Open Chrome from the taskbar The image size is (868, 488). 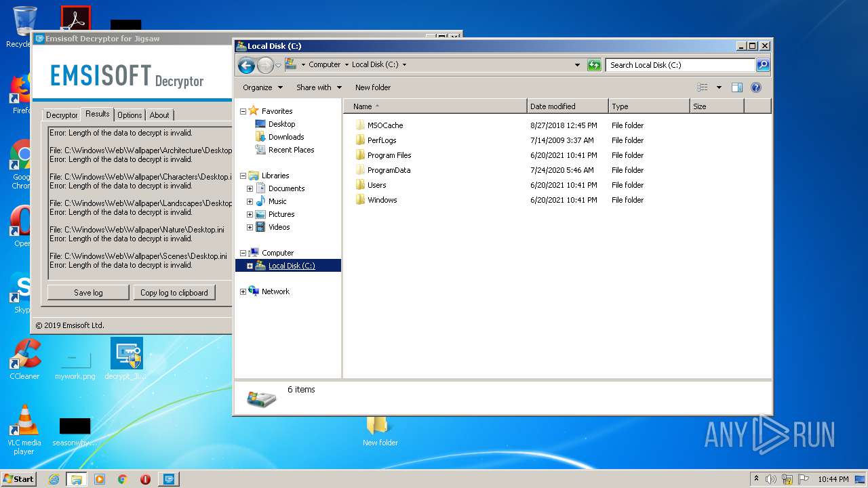click(x=123, y=479)
